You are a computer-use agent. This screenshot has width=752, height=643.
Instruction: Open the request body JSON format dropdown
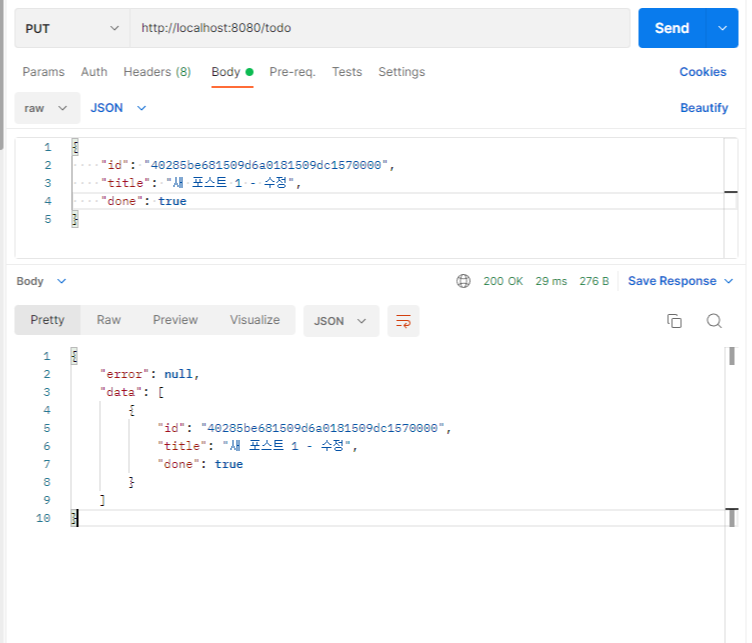pos(118,108)
